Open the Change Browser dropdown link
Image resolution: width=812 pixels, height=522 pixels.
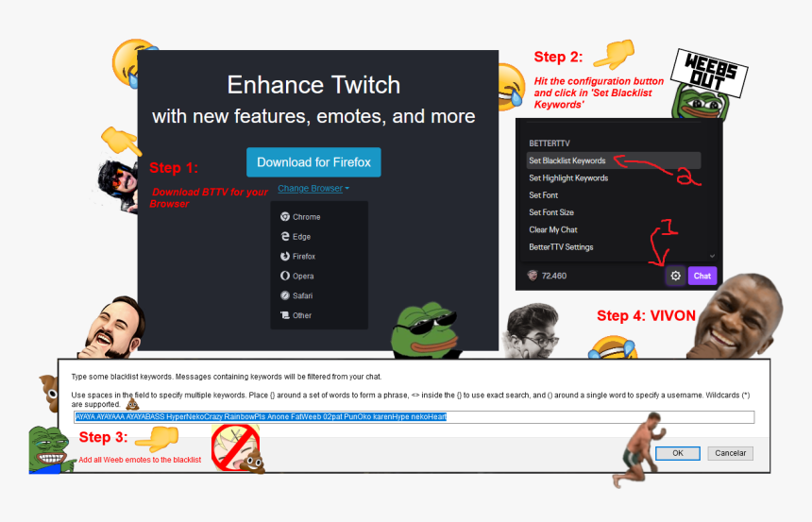coord(313,189)
